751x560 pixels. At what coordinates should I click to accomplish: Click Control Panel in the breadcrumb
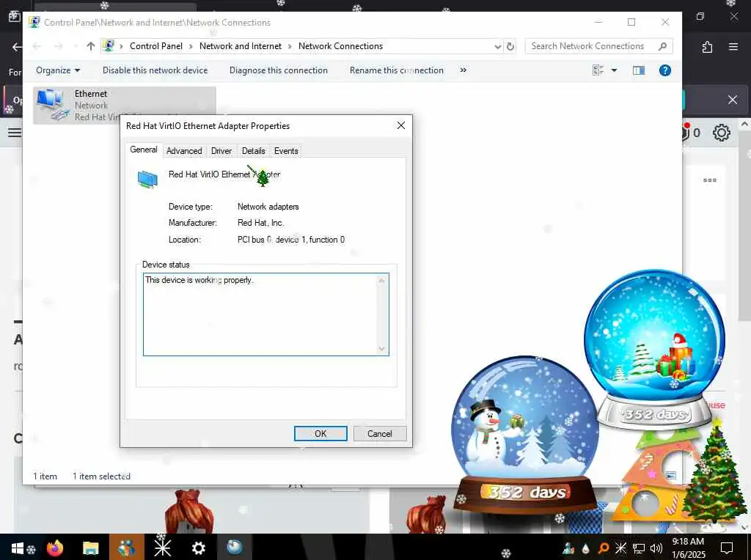pos(156,46)
